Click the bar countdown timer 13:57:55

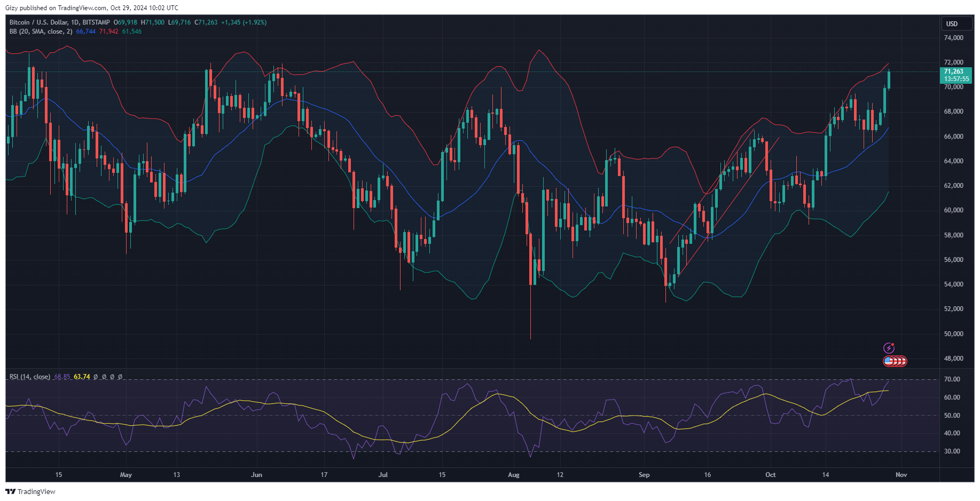(x=956, y=79)
